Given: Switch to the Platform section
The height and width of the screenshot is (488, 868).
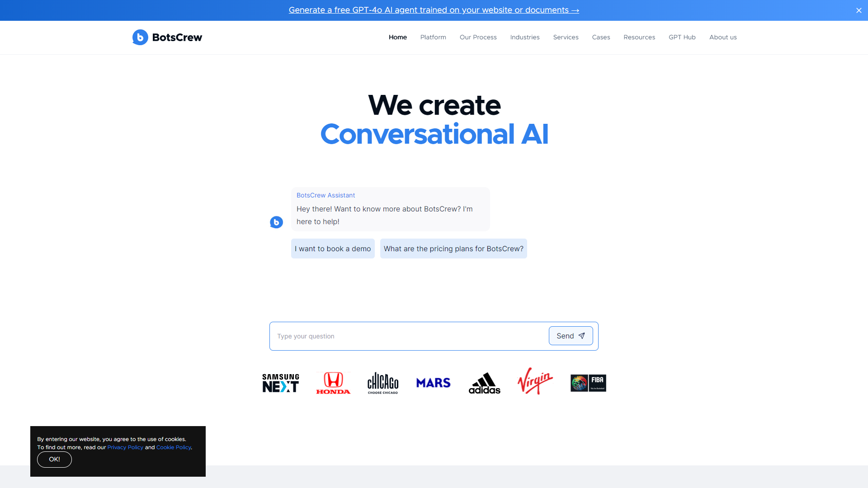Looking at the screenshot, I should click(x=433, y=37).
